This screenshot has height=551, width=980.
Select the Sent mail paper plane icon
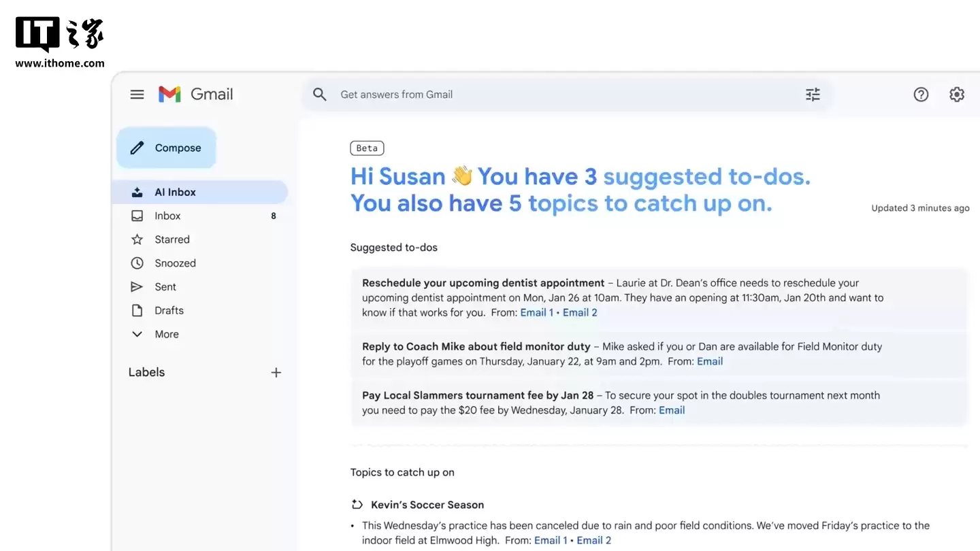click(138, 286)
